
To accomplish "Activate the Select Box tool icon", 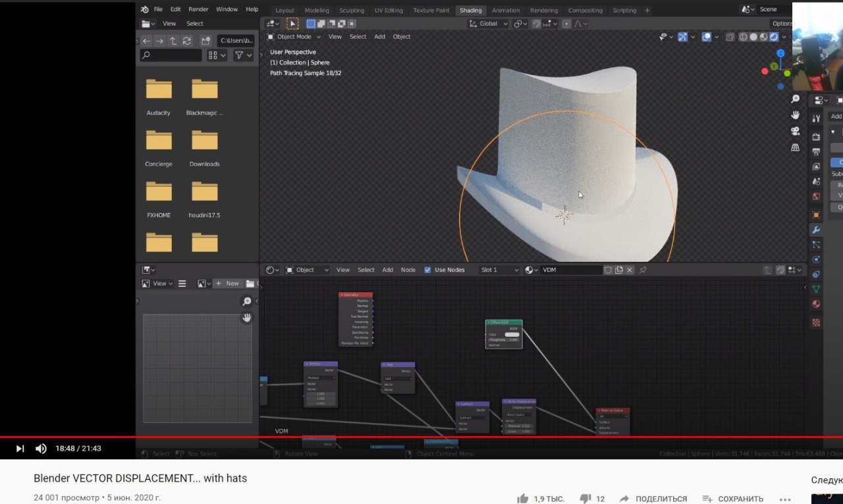I will point(292,24).
